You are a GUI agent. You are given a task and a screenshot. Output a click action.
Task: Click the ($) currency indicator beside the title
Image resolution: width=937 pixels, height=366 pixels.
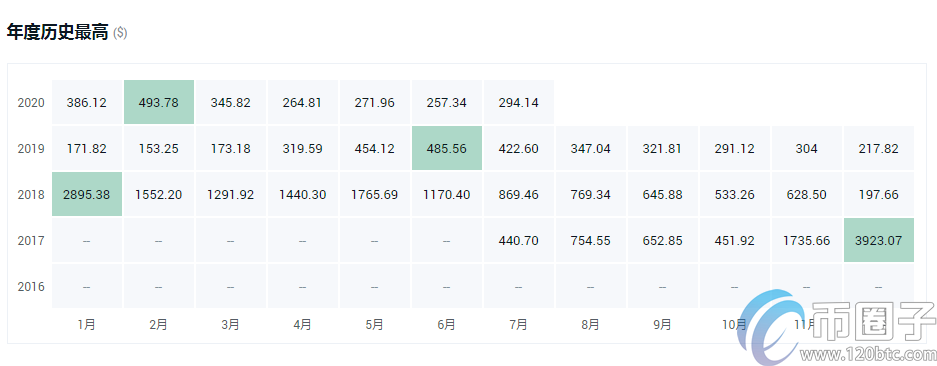pyautogui.click(x=120, y=33)
